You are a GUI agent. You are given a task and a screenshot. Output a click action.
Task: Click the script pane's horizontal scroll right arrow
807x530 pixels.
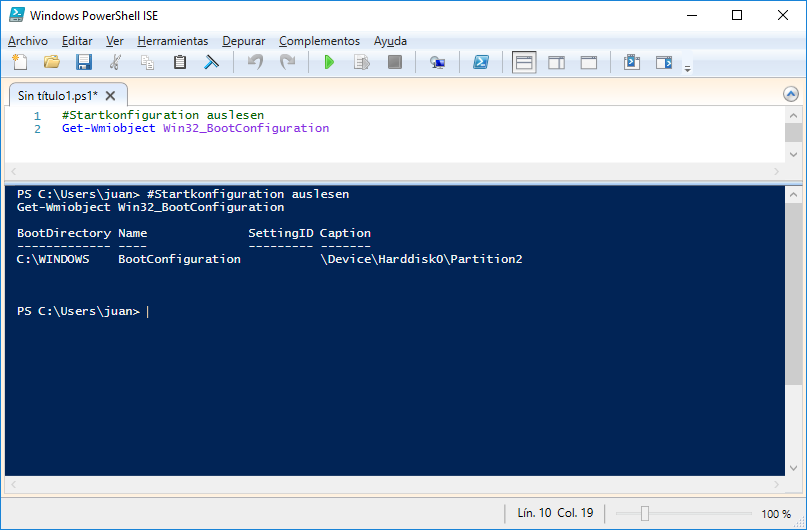[x=777, y=171]
